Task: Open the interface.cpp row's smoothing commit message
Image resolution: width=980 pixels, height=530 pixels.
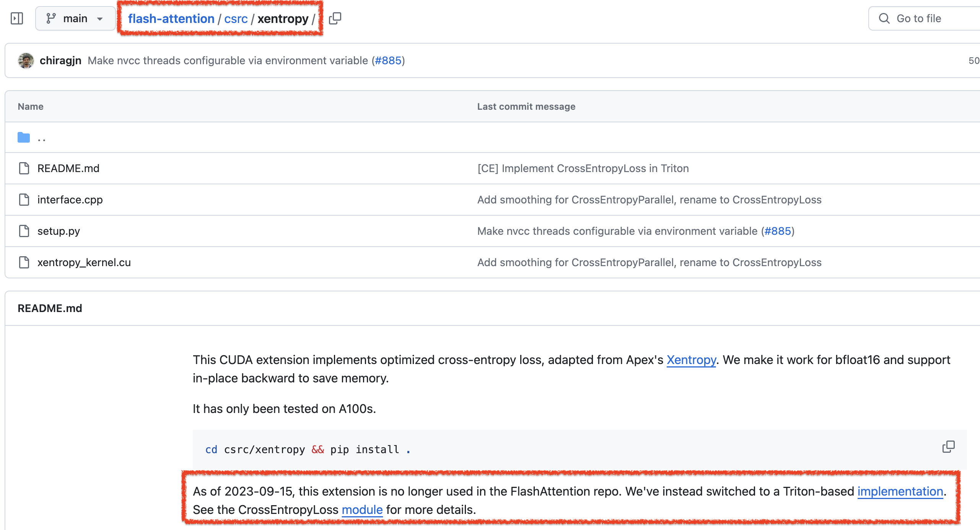Action: click(649, 200)
